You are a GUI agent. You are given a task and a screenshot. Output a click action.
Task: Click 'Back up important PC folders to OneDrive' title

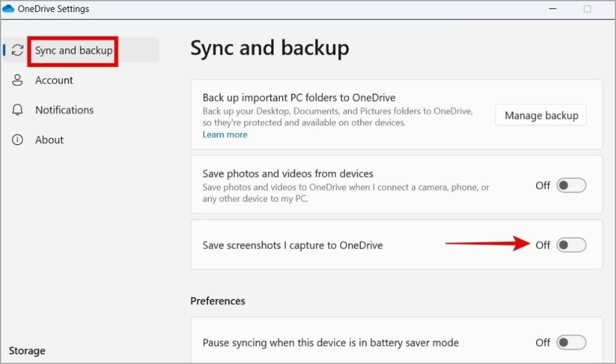(299, 97)
